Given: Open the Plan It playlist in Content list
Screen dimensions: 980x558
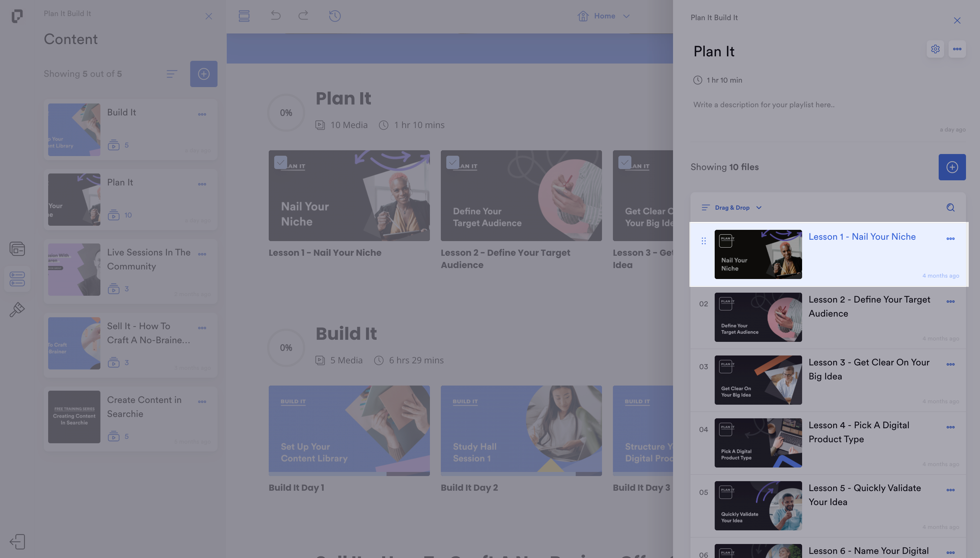Looking at the screenshot, I should [x=130, y=200].
